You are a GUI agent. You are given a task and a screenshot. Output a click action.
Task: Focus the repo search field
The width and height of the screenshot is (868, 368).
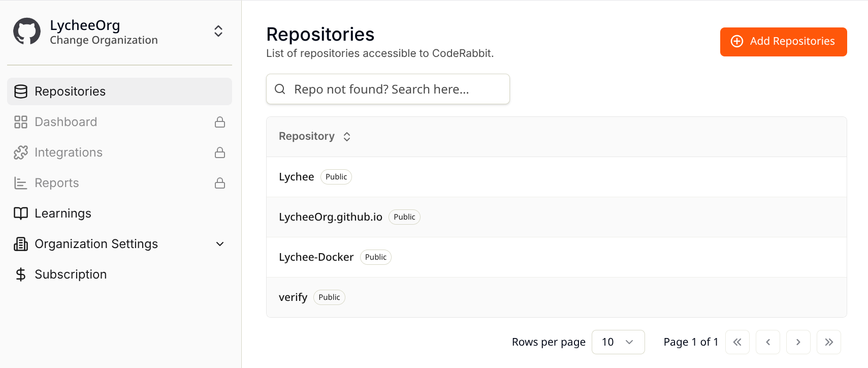pyautogui.click(x=388, y=89)
